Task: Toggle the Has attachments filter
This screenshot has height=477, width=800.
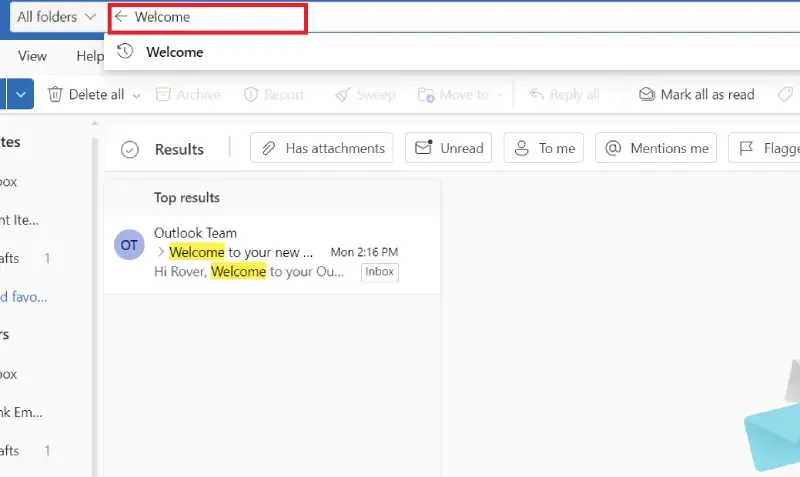Action: click(x=321, y=148)
